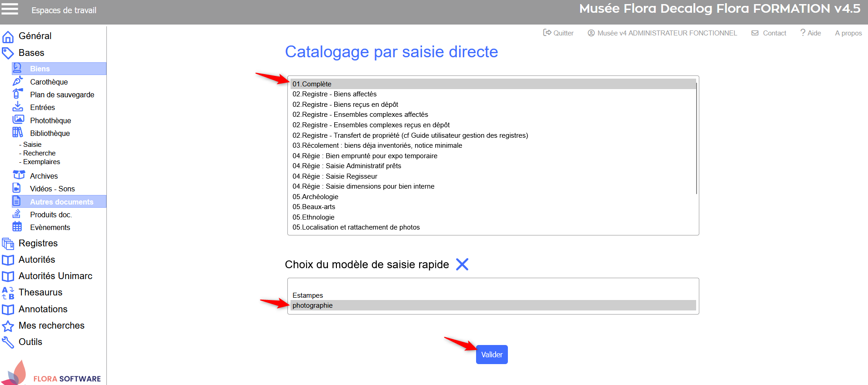Open the Aide help link
This screenshot has width=868, height=385.
click(x=811, y=33)
